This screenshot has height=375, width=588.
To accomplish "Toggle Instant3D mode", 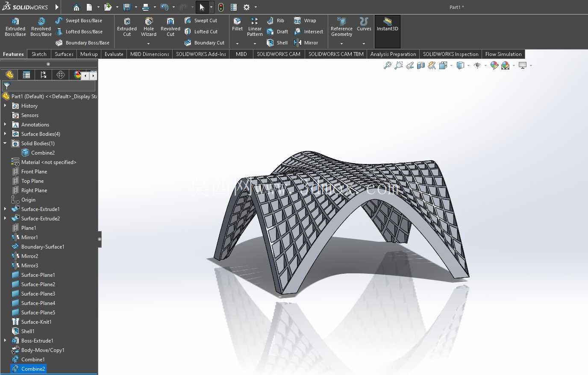I will click(388, 25).
